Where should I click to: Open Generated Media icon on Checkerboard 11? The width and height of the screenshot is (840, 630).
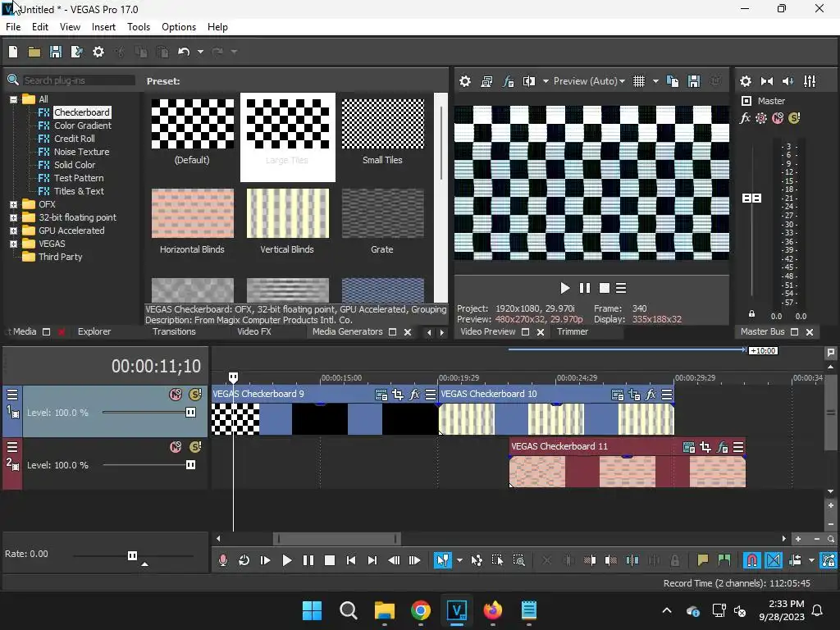click(x=689, y=447)
